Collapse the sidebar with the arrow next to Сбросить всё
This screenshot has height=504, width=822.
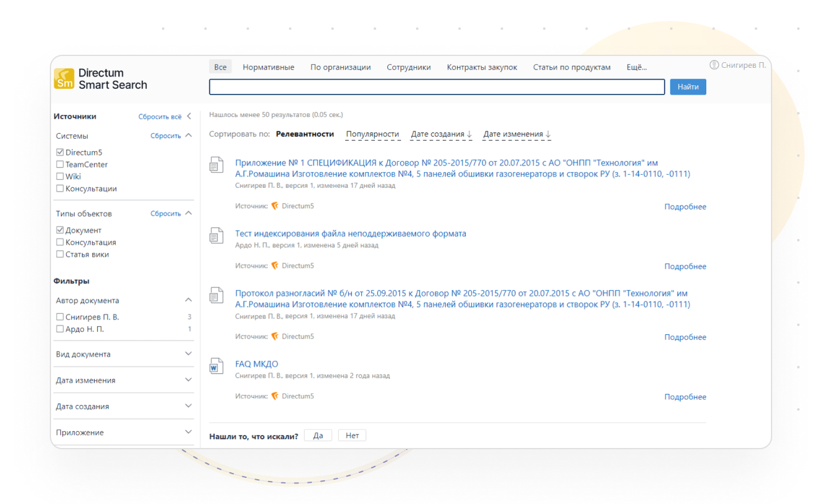pyautogui.click(x=189, y=116)
